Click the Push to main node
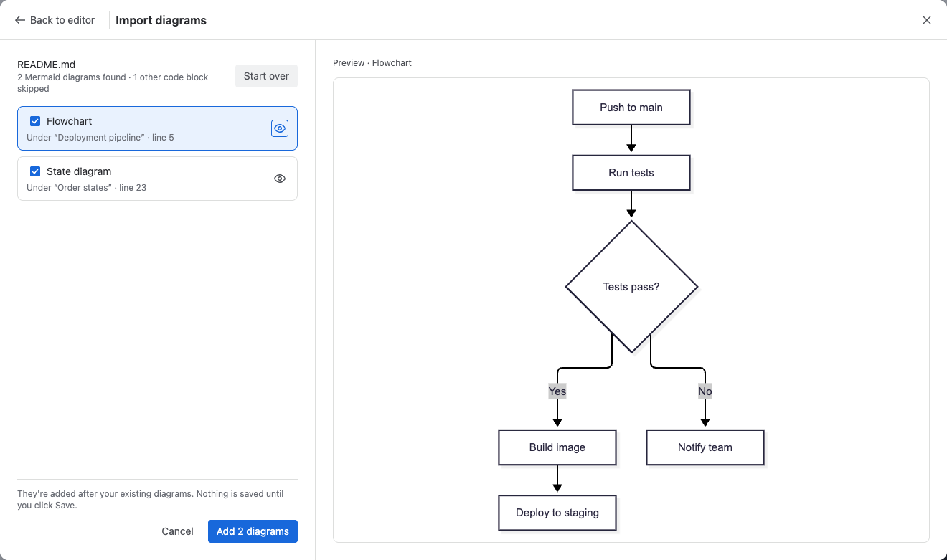947x560 pixels. (631, 108)
